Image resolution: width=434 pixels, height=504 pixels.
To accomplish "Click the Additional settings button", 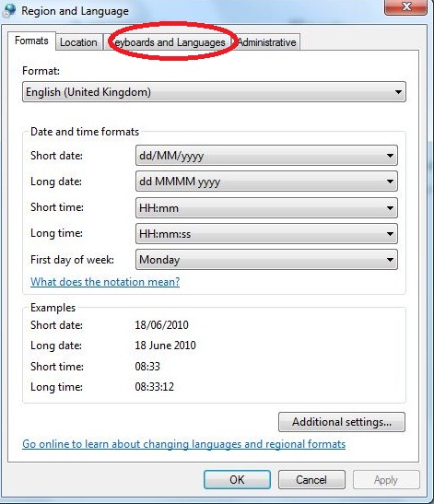I will coord(342,422).
